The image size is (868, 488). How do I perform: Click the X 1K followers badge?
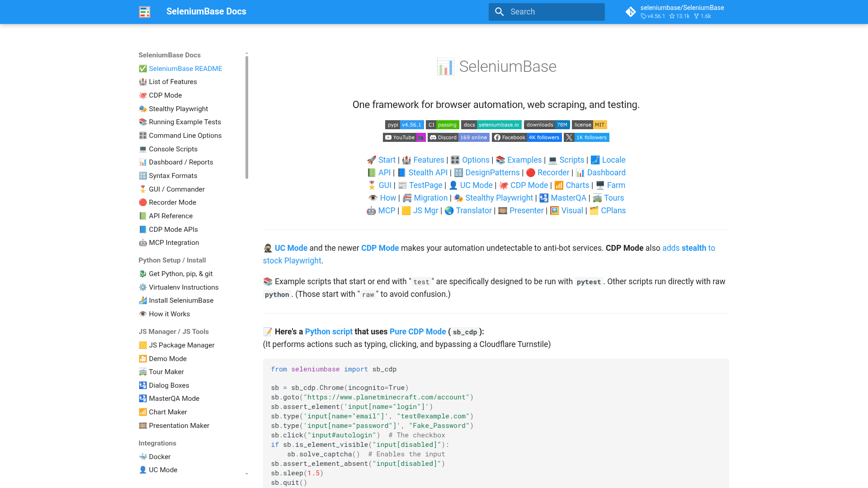(x=586, y=137)
